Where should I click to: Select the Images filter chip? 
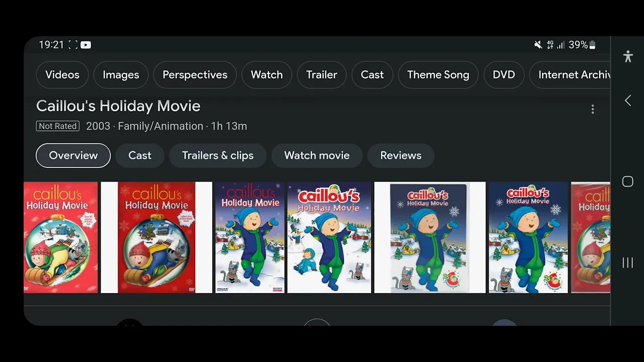coord(121,75)
